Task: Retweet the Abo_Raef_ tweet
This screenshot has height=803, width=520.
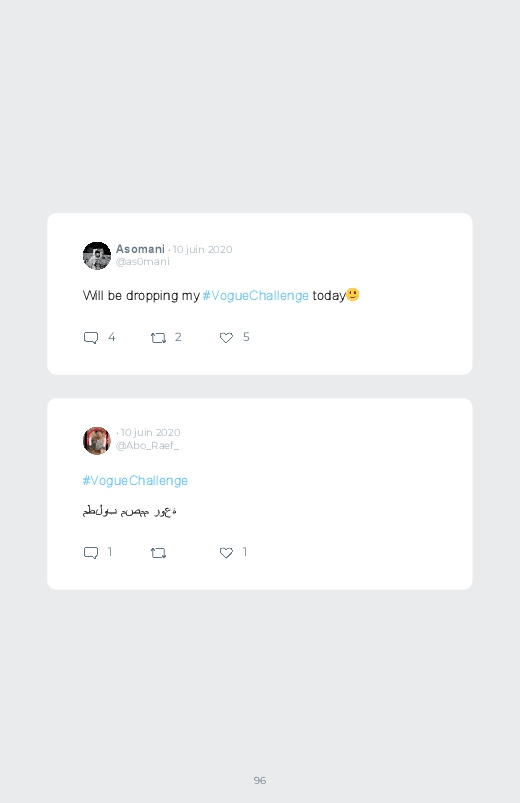Action: tap(158, 553)
